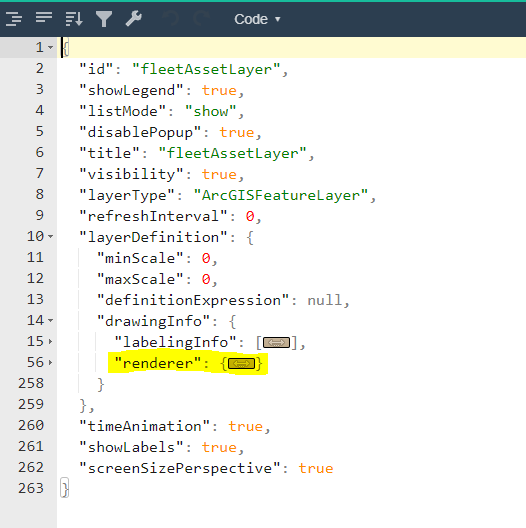Click the "labelingInfo" key

tap(175, 342)
